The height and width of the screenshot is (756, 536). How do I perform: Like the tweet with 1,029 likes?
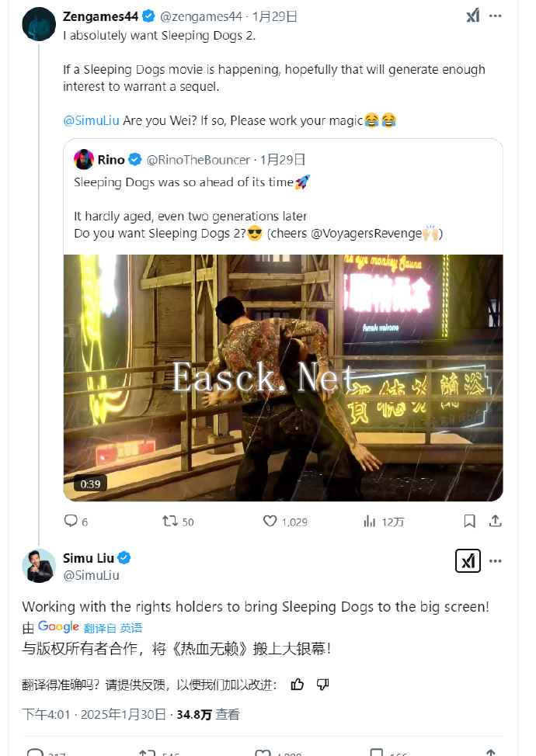pyautogui.click(x=285, y=521)
